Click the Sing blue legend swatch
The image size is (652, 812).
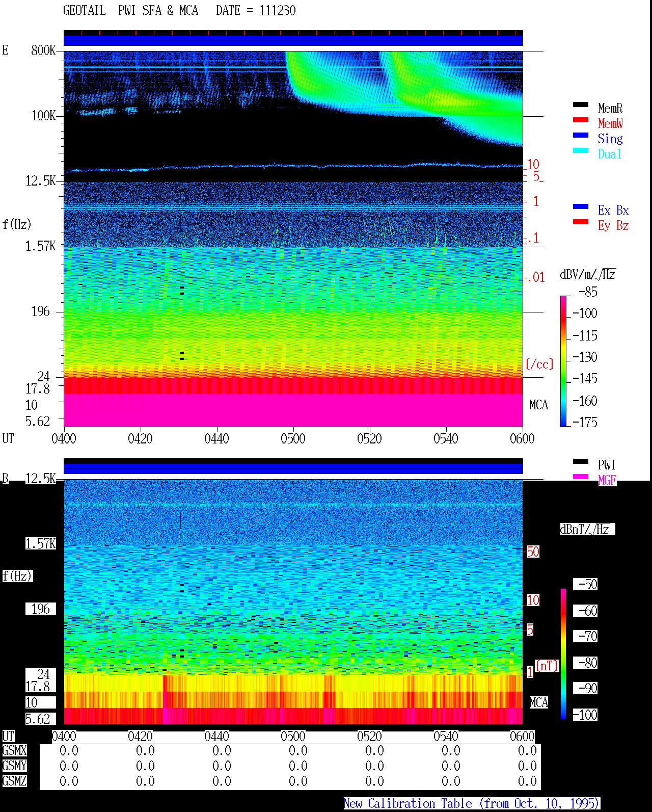[580, 135]
